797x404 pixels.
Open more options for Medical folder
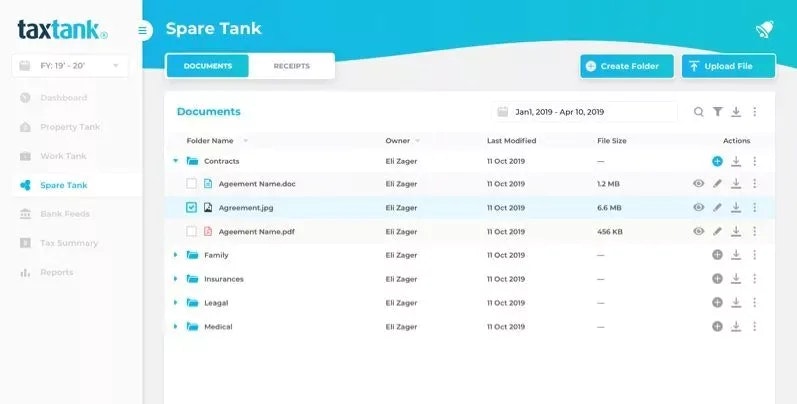click(x=754, y=326)
